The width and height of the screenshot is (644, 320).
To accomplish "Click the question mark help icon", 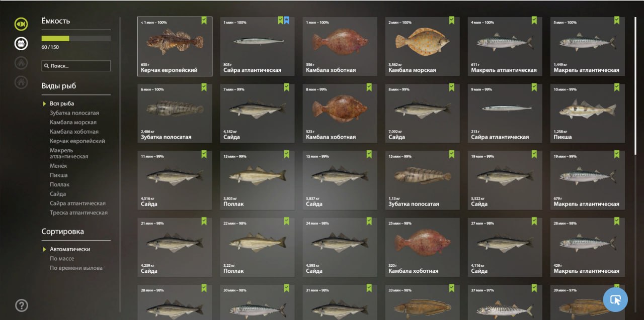I will (x=22, y=305).
